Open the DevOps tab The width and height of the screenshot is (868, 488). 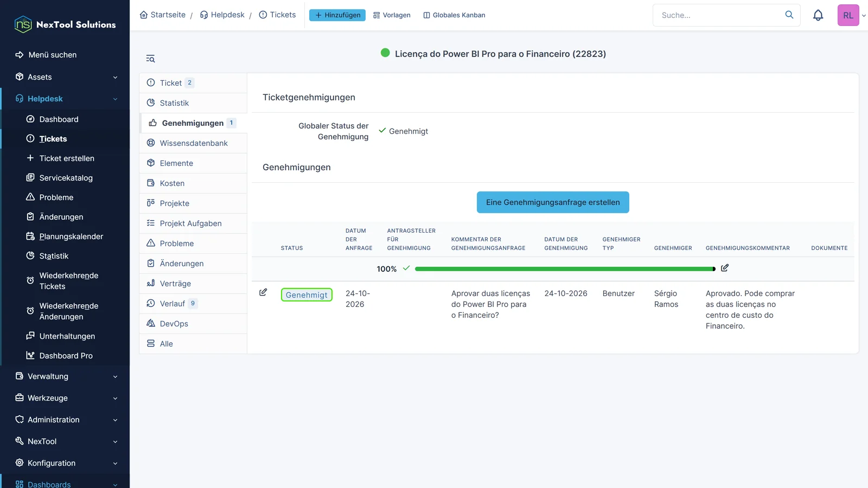tap(193, 324)
